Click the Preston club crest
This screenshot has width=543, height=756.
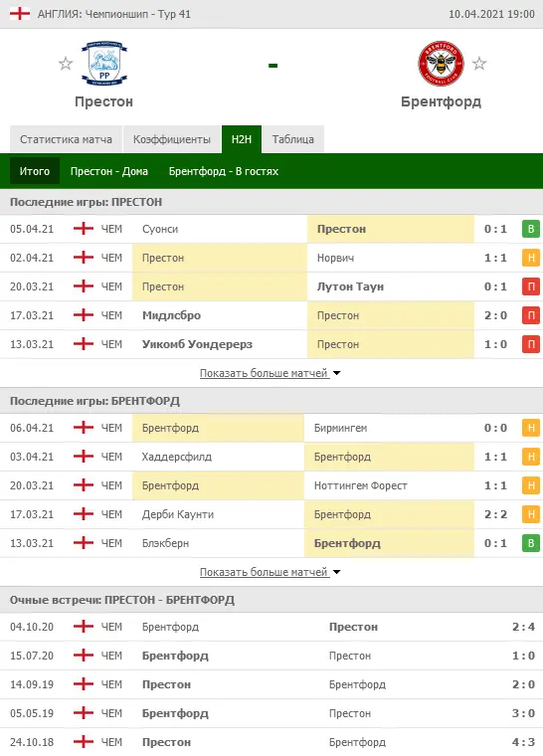104,63
